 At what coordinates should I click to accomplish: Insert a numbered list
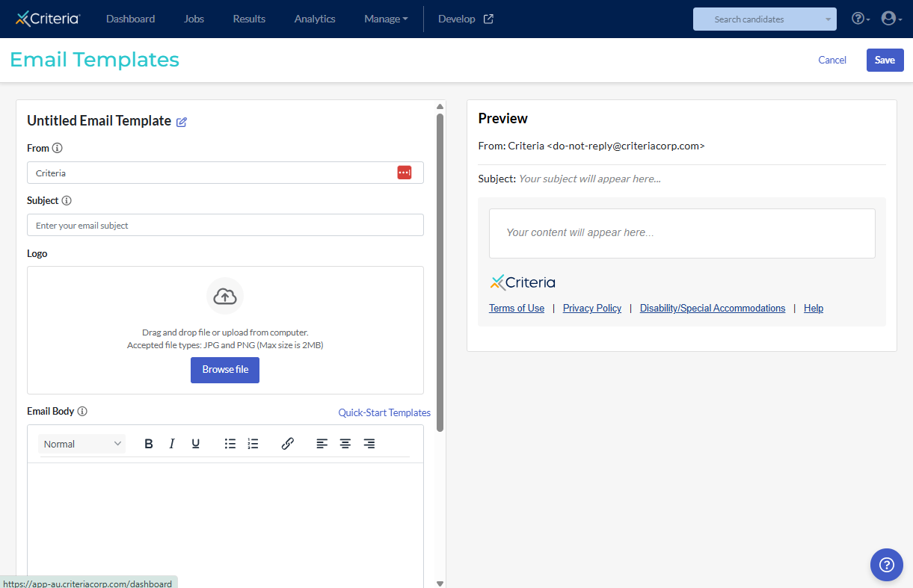click(x=253, y=444)
